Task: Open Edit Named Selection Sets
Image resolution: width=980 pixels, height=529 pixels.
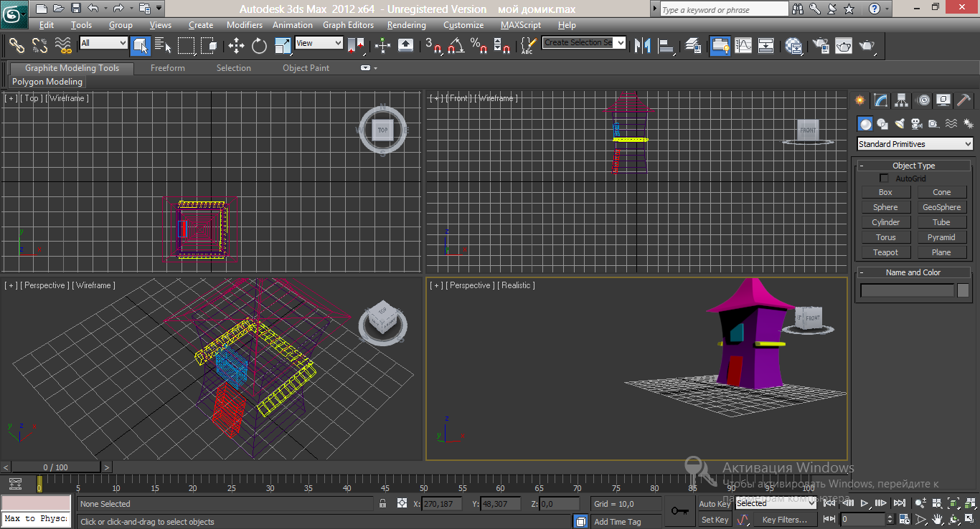Action: click(x=528, y=46)
